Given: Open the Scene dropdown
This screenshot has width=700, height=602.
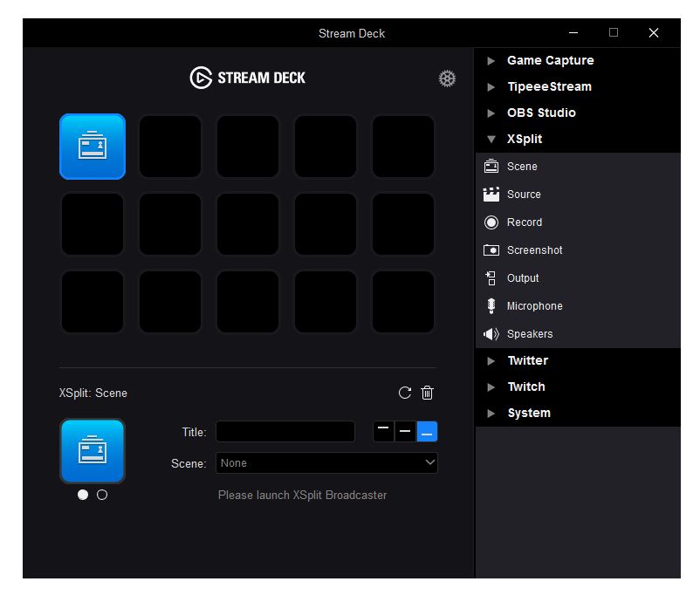Looking at the screenshot, I should [326, 463].
